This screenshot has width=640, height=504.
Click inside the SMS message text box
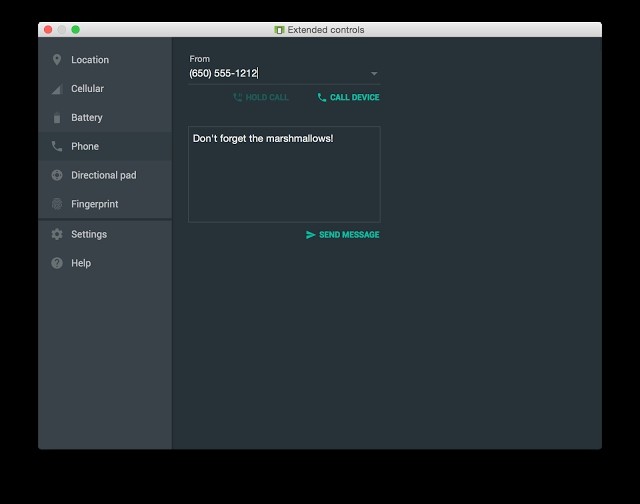[284, 174]
